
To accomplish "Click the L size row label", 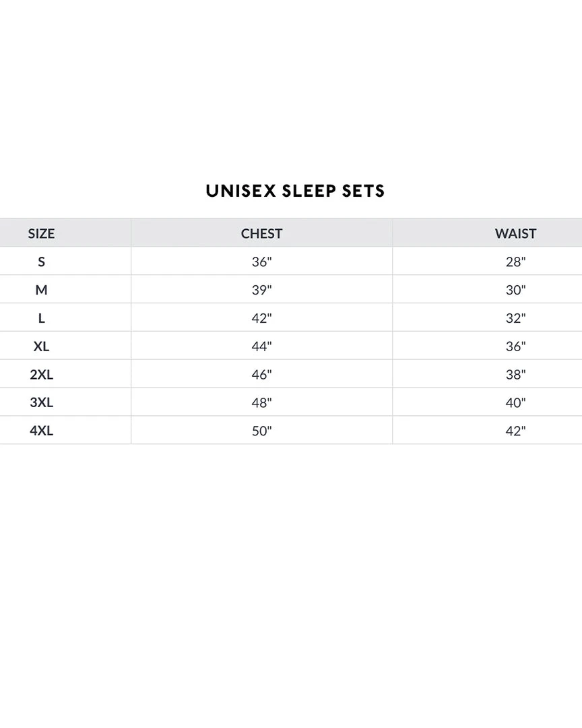I will [41, 318].
